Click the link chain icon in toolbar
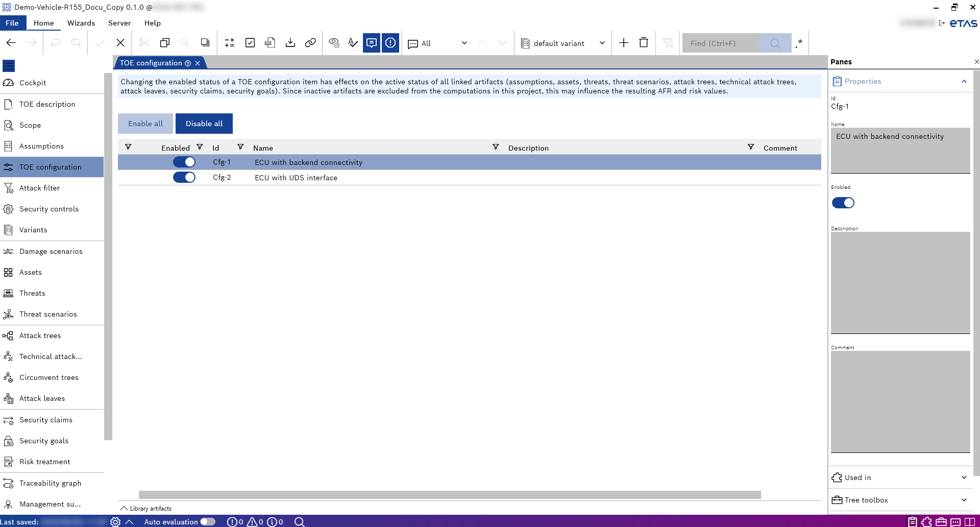The height and width of the screenshot is (527, 980). click(x=310, y=43)
